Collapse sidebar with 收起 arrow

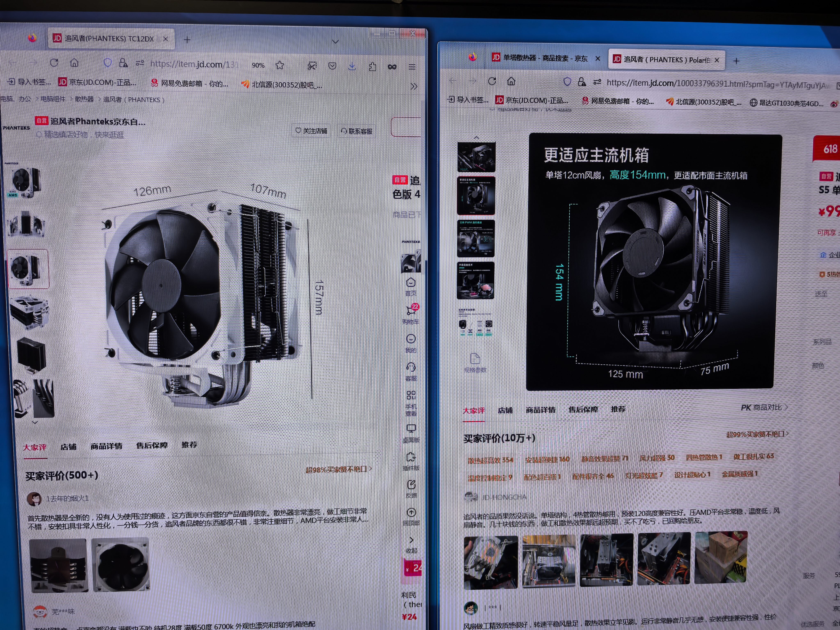tap(412, 544)
